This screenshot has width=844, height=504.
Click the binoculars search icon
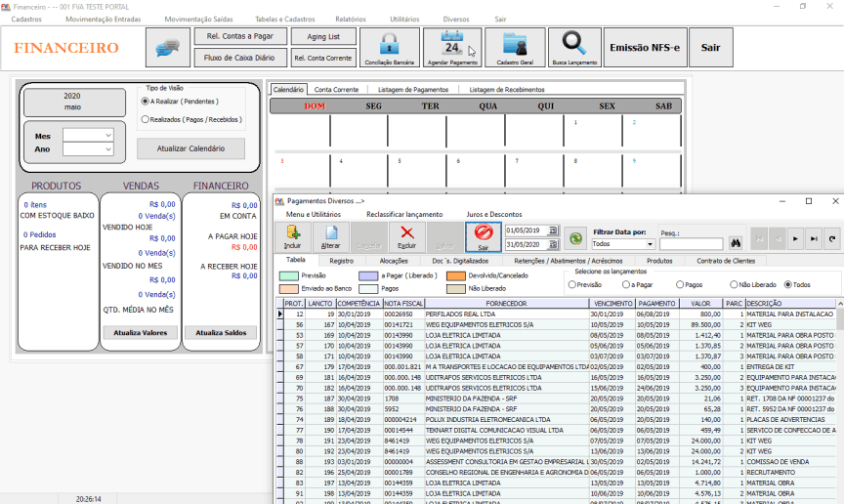737,242
